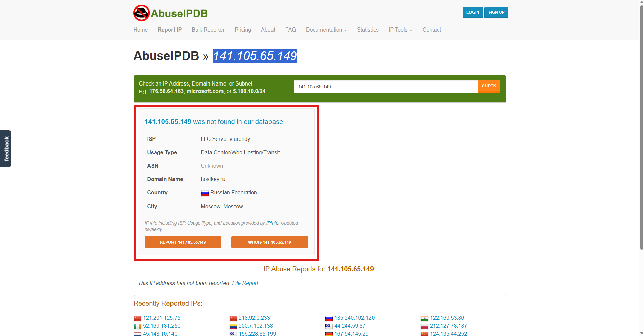The image size is (644, 336).
Task: Open Bulk Reporter page
Action: pos(208,30)
